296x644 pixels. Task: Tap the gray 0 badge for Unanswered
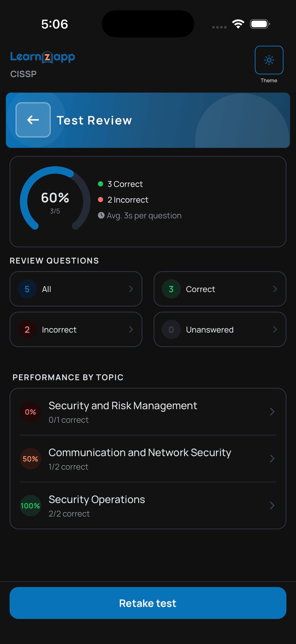[x=171, y=330]
